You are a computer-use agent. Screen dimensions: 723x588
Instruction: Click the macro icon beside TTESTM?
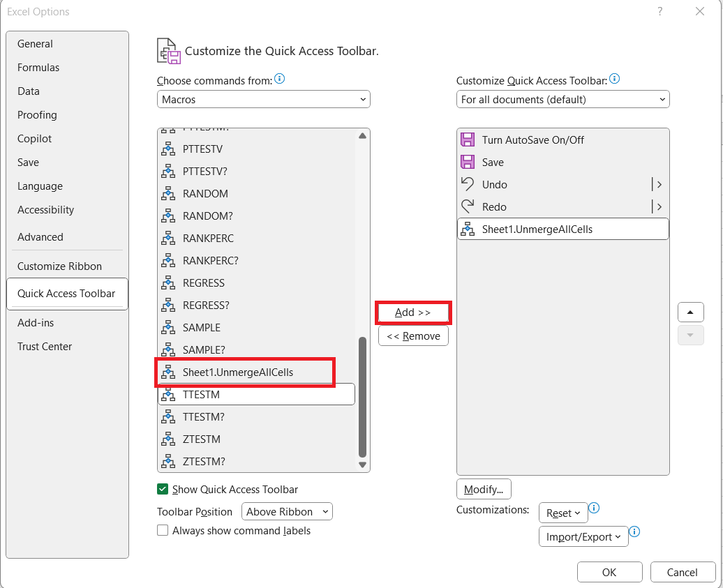point(168,416)
